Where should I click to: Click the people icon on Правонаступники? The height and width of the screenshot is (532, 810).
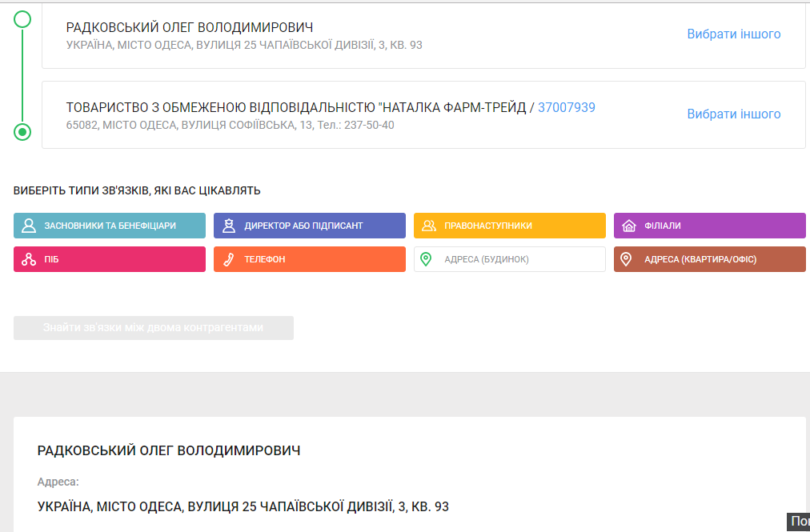coord(429,226)
